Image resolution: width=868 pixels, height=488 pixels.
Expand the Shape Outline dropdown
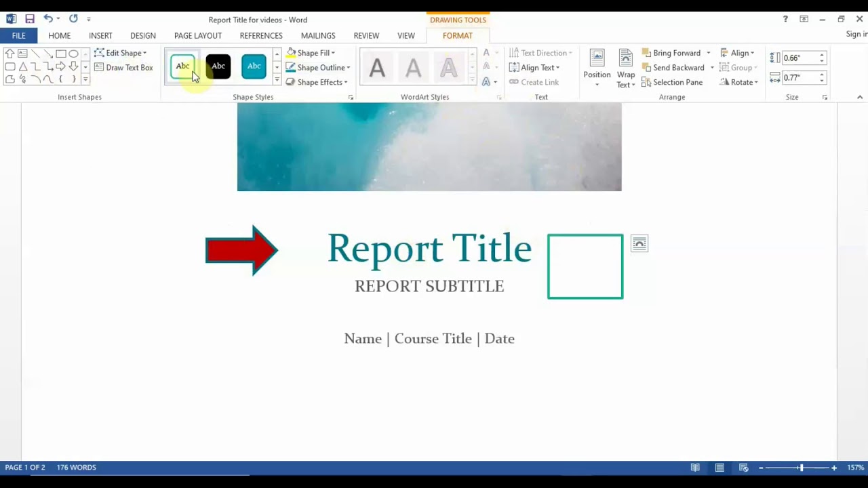(x=348, y=68)
